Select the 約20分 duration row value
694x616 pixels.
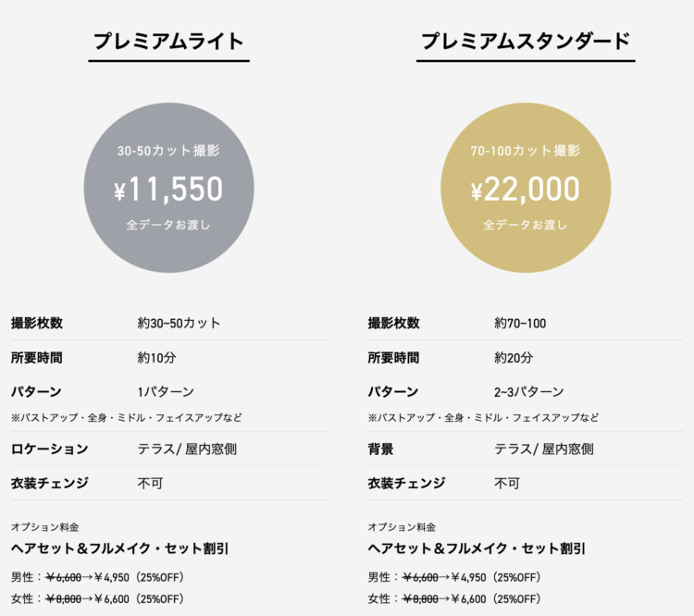514,358
